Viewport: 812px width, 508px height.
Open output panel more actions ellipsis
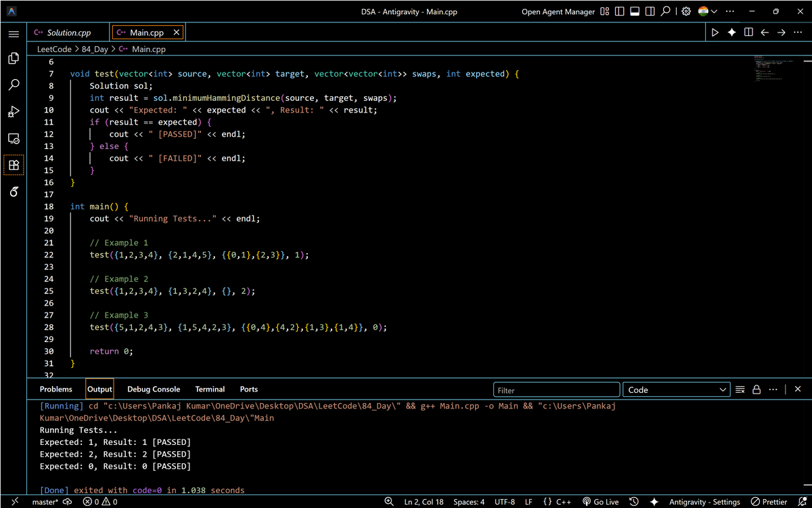tap(773, 389)
